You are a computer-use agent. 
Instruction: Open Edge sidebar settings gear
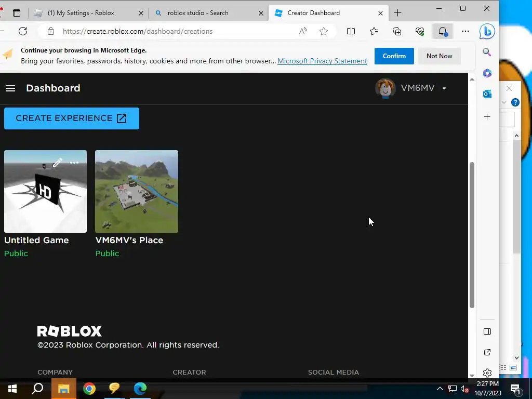tap(487, 373)
